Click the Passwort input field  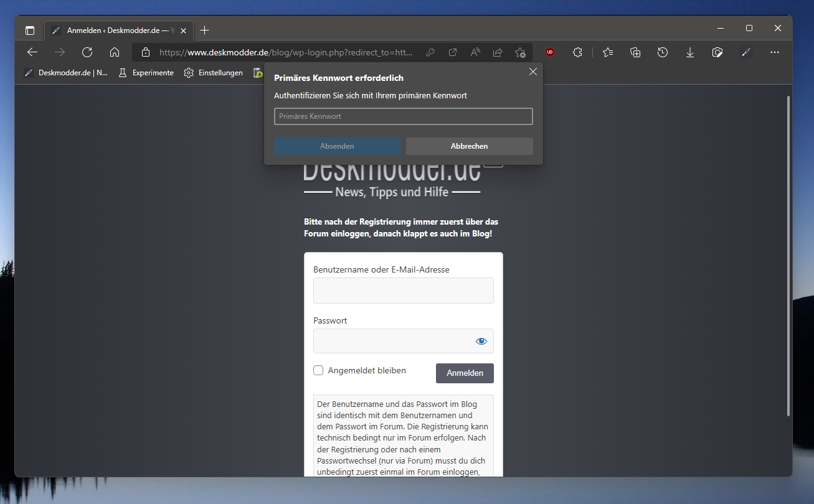pyautogui.click(x=404, y=341)
